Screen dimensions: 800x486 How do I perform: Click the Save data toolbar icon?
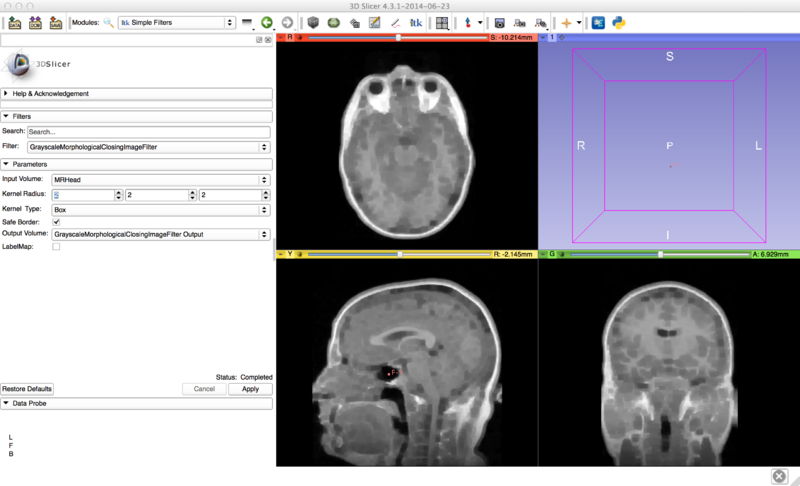point(55,23)
